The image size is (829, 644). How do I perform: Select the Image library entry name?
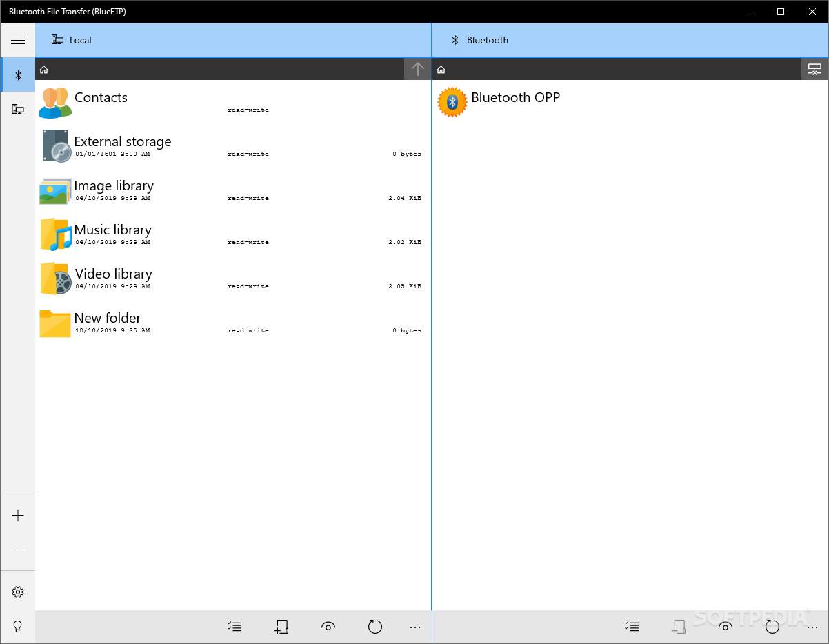point(114,185)
